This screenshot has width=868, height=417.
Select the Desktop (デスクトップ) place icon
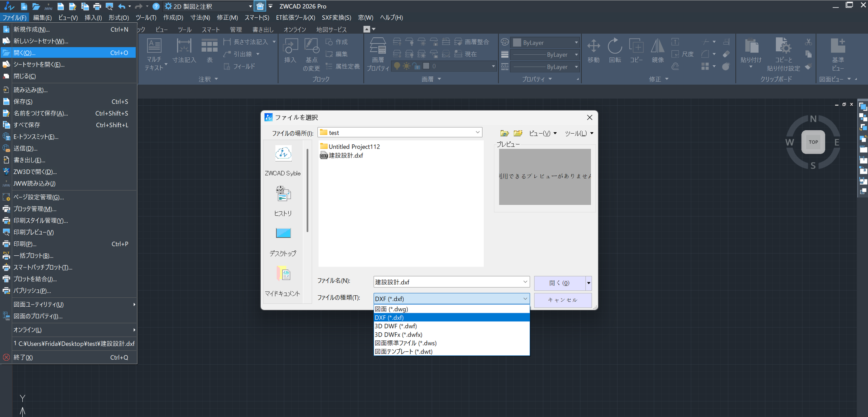tap(283, 233)
